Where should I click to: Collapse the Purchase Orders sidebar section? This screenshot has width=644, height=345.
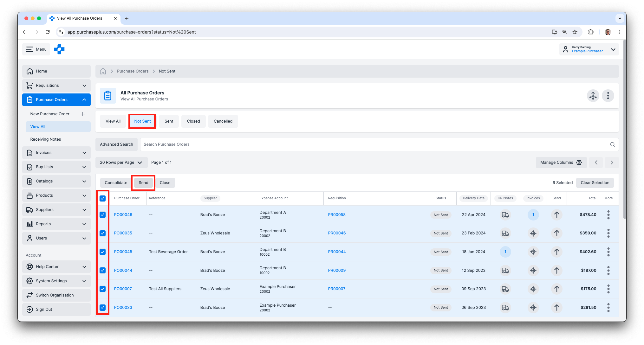(x=56, y=100)
